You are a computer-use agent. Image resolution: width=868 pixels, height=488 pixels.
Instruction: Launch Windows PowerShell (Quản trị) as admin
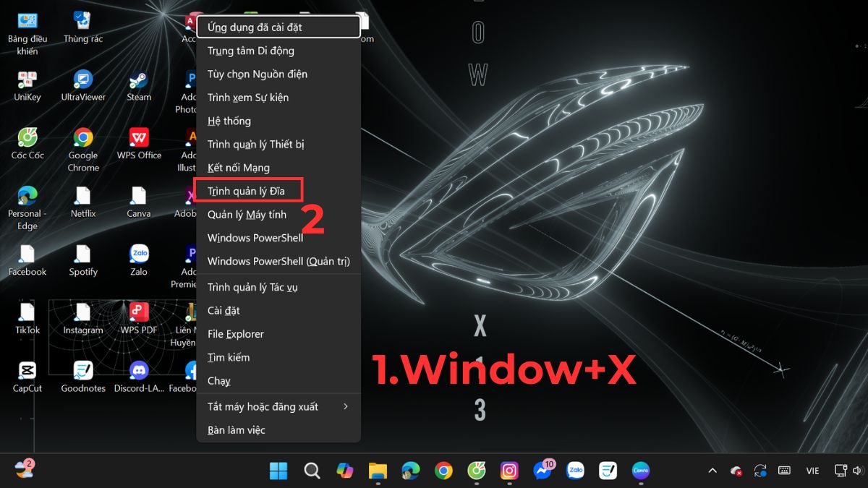tap(279, 261)
